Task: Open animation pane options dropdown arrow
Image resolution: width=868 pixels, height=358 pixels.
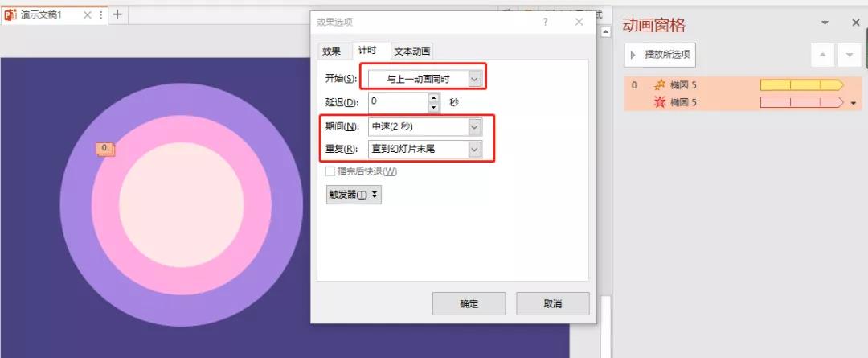Action: click(x=825, y=23)
